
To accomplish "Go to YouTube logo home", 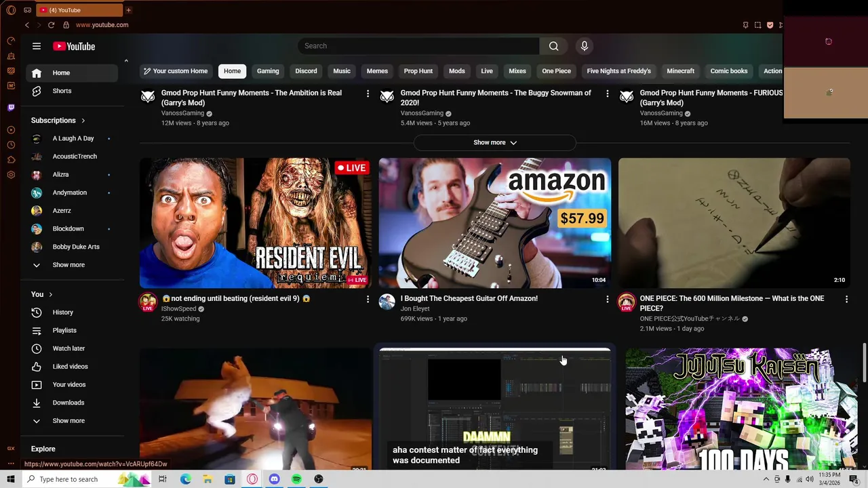I will click(x=74, y=46).
